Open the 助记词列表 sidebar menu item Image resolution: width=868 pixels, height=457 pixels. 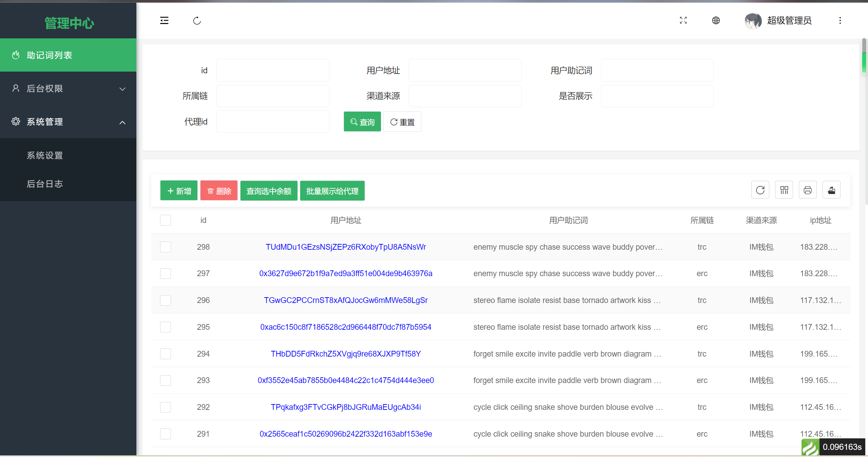point(68,56)
